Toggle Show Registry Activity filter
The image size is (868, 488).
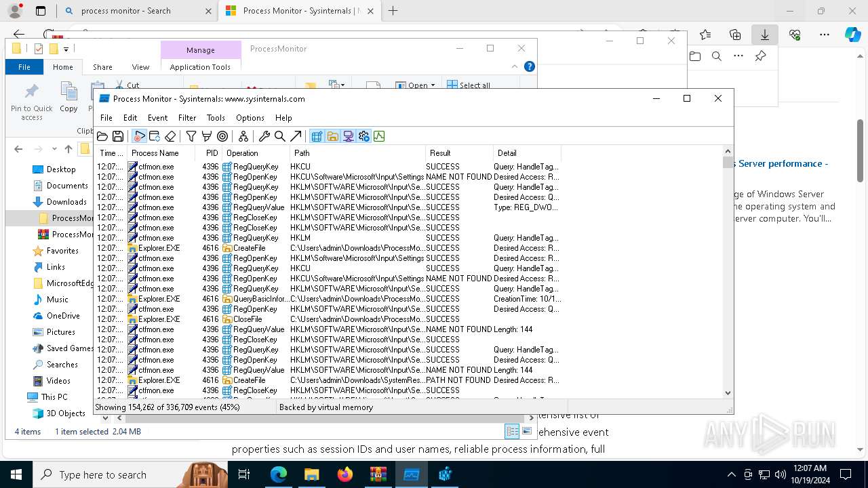click(x=317, y=136)
